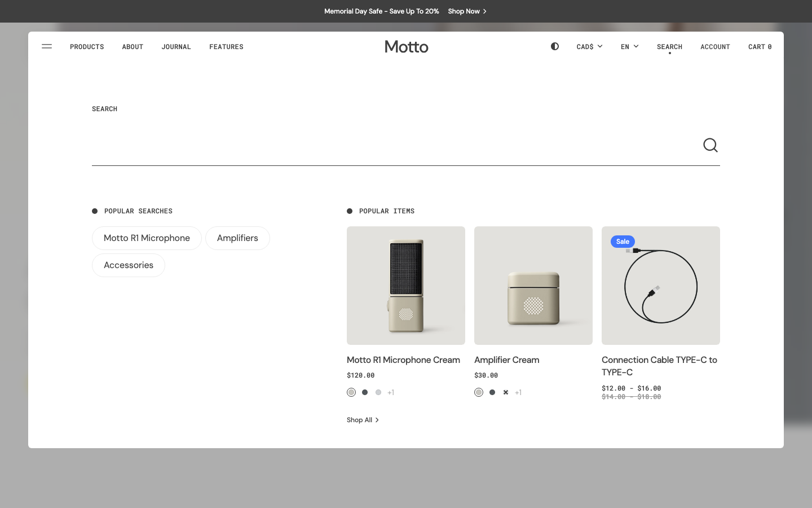Click Connection Cable TYPE-C to TYPE-C title

[659, 366]
